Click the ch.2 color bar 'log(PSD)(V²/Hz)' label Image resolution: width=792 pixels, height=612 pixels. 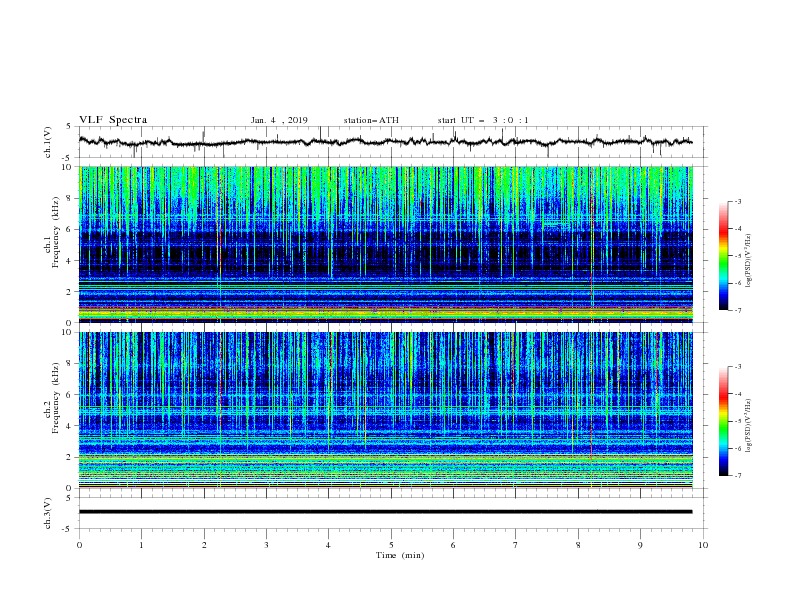point(749,426)
